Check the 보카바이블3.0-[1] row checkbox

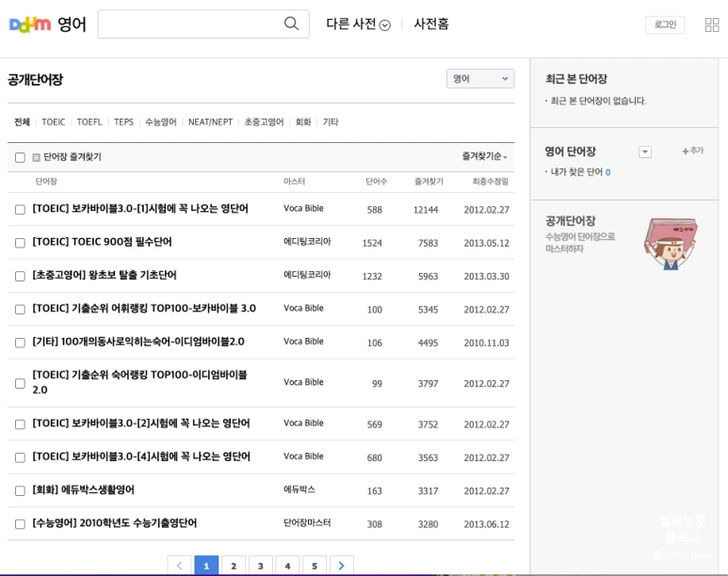20,210
